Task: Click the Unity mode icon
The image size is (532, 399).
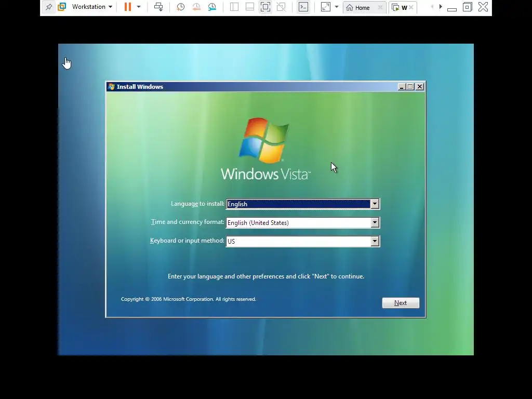Action: coord(281,7)
